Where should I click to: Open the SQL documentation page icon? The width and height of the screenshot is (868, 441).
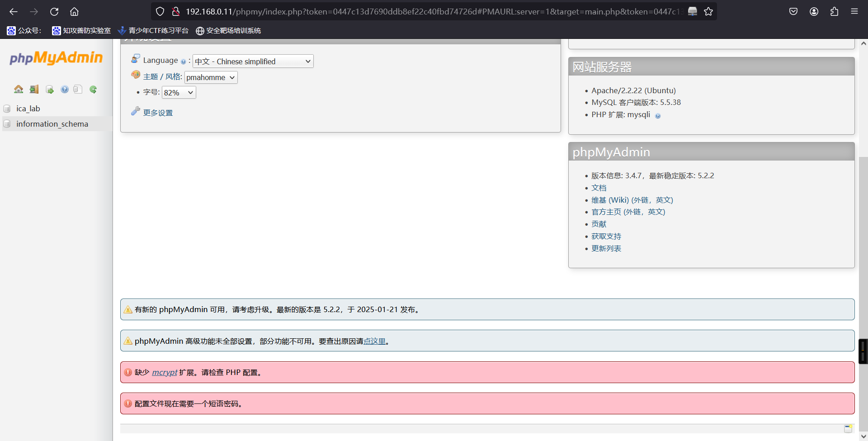pos(78,89)
